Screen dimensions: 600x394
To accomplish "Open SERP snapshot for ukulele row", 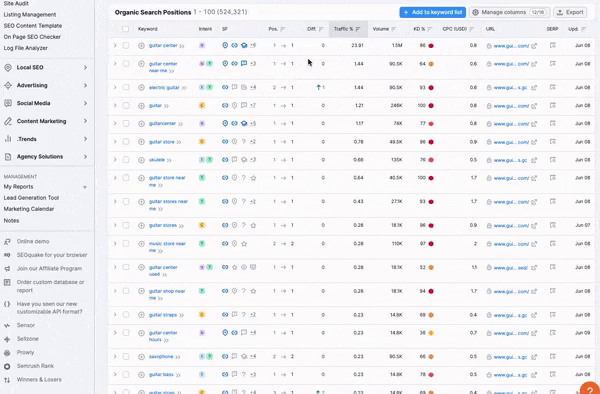I will 553,160.
